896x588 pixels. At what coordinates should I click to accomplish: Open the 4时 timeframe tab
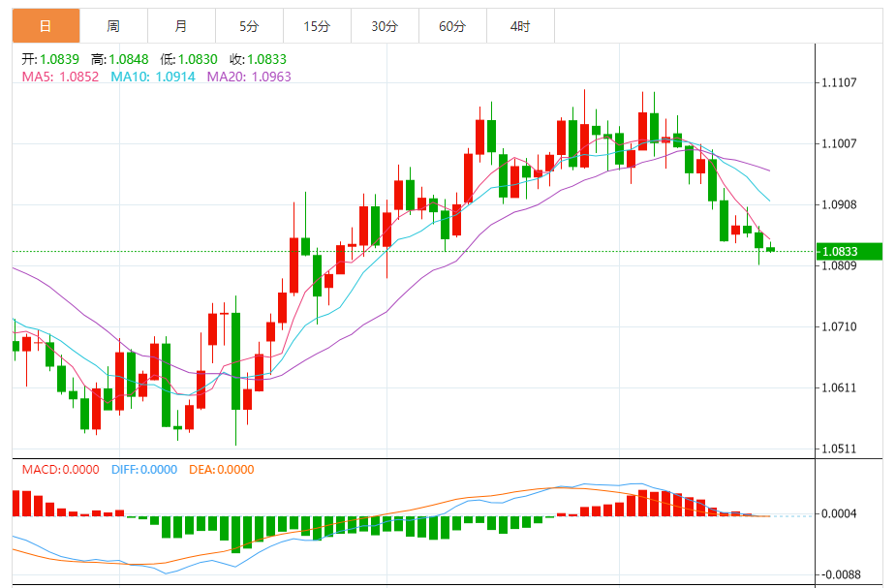520,26
